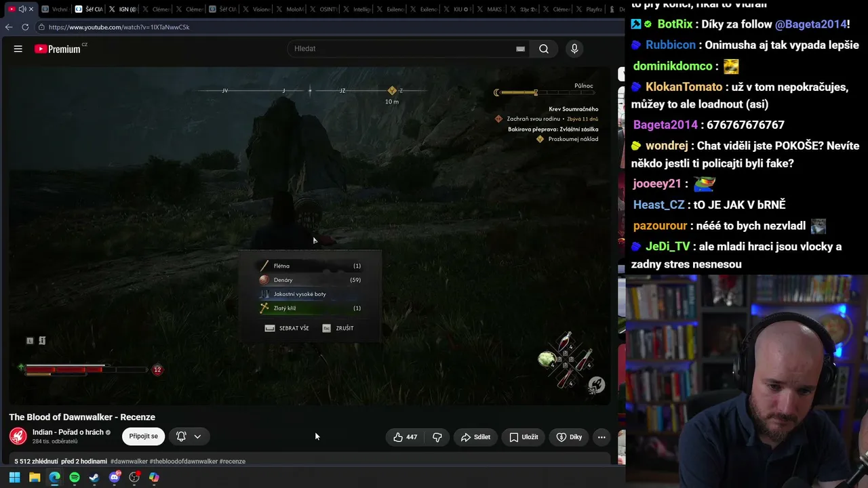Viewport: 868px width, 488px height.
Task: Click the @Bageta2014 mention in chat
Action: click(x=810, y=24)
